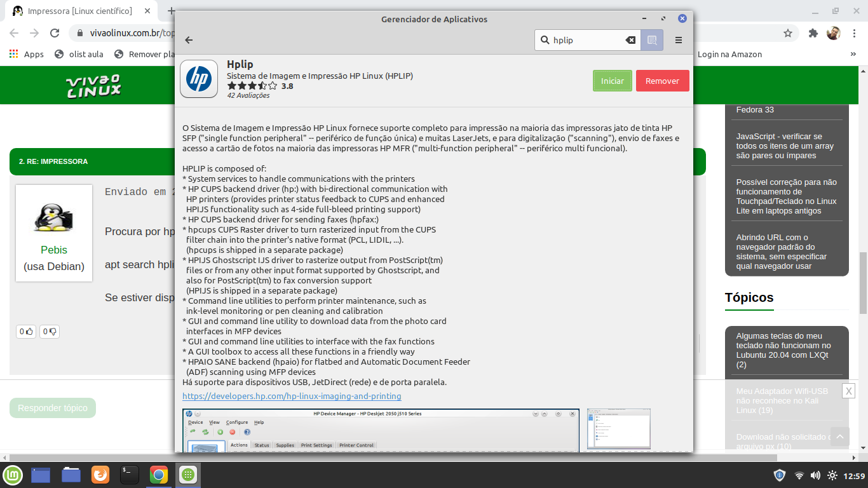Click the star rating for Hplip
Image resolution: width=868 pixels, height=488 pixels.
coord(252,86)
